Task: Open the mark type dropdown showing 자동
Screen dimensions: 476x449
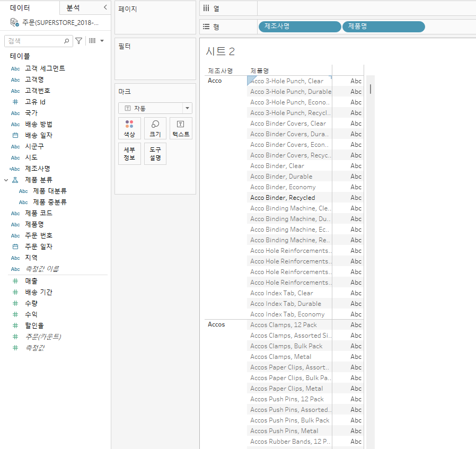Action: [x=155, y=108]
